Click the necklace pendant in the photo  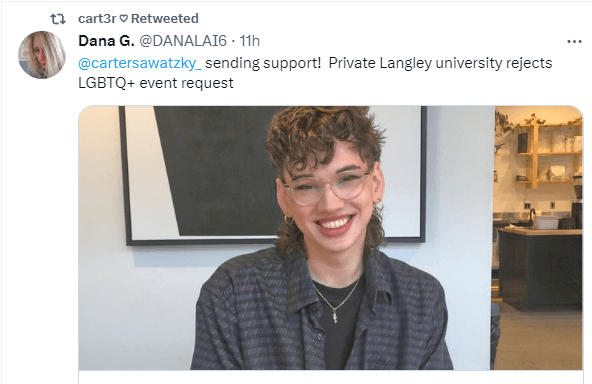(x=335, y=316)
